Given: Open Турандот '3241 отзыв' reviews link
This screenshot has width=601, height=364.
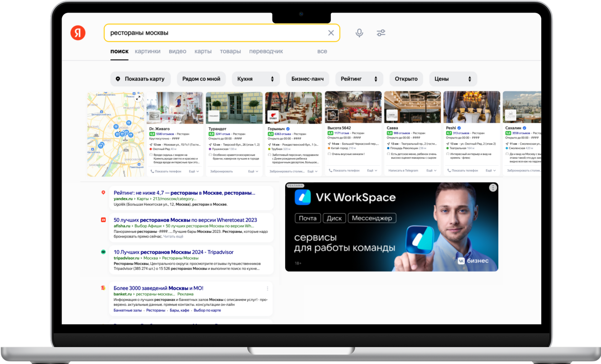Looking at the screenshot, I should click(x=223, y=134).
